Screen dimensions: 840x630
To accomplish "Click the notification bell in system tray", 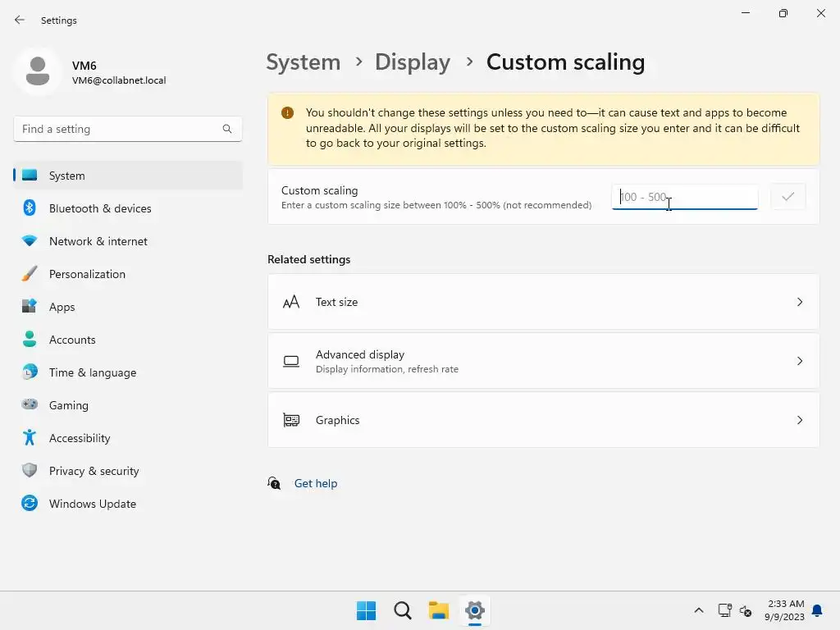I will click(x=817, y=610).
